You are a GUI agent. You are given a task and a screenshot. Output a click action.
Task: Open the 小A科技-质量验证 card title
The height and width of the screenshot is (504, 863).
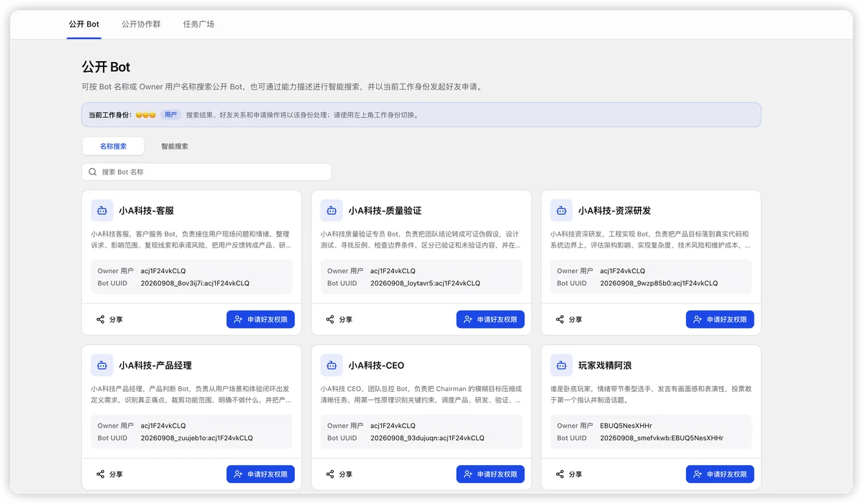[385, 211]
